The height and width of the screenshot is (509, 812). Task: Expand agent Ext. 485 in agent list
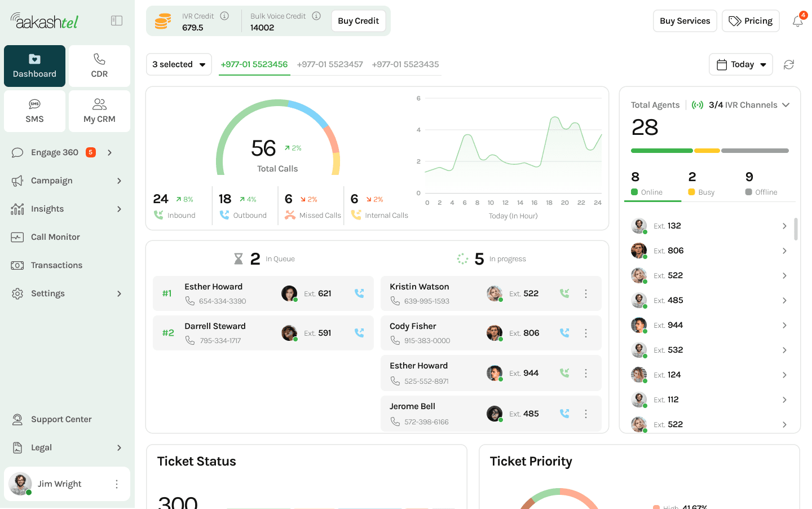point(784,300)
